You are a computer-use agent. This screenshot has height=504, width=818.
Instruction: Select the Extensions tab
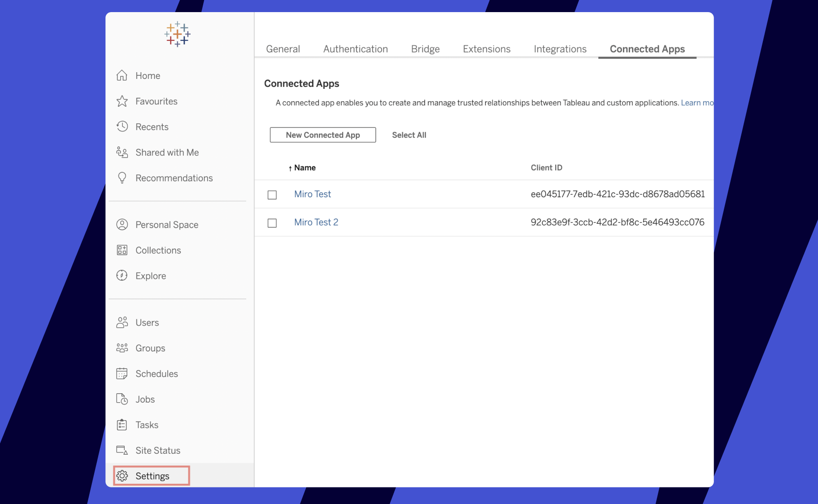coord(487,49)
